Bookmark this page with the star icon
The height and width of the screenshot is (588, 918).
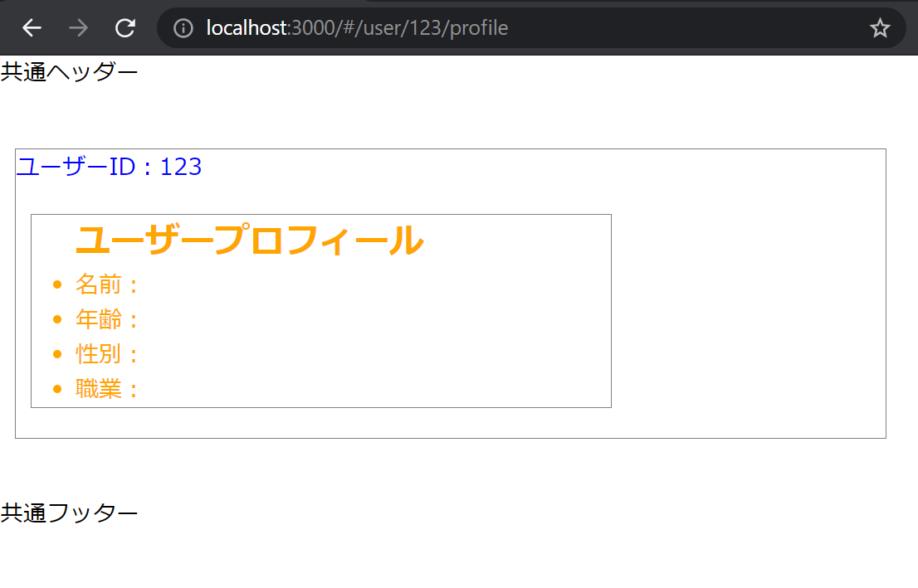pos(880,28)
